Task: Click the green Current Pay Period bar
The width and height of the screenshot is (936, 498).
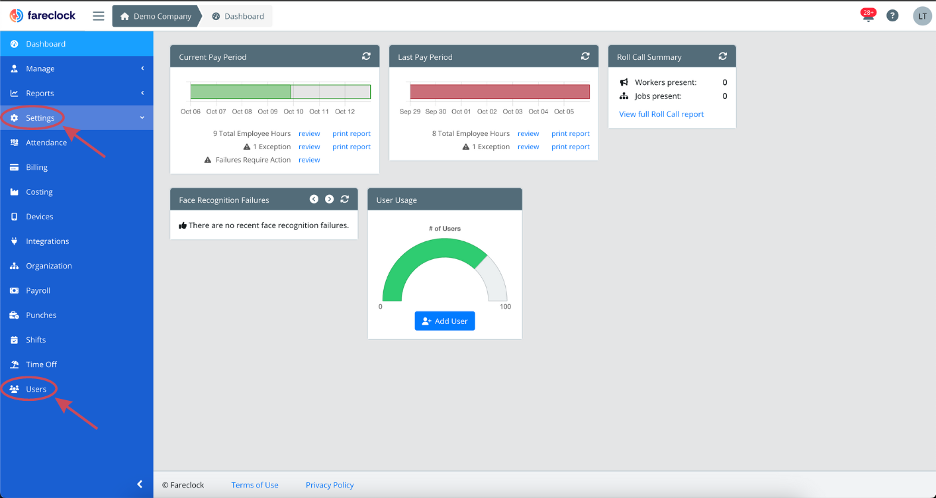Action: coord(241,91)
